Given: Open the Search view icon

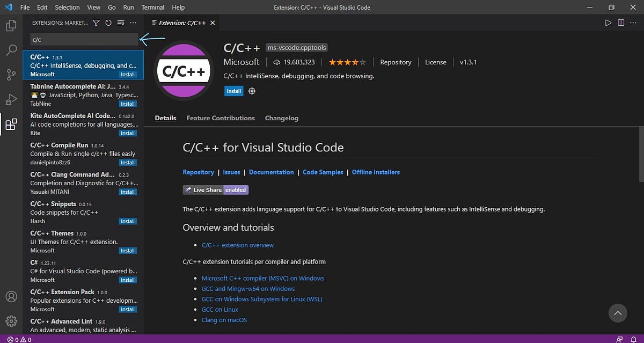Looking at the screenshot, I should point(11,50).
